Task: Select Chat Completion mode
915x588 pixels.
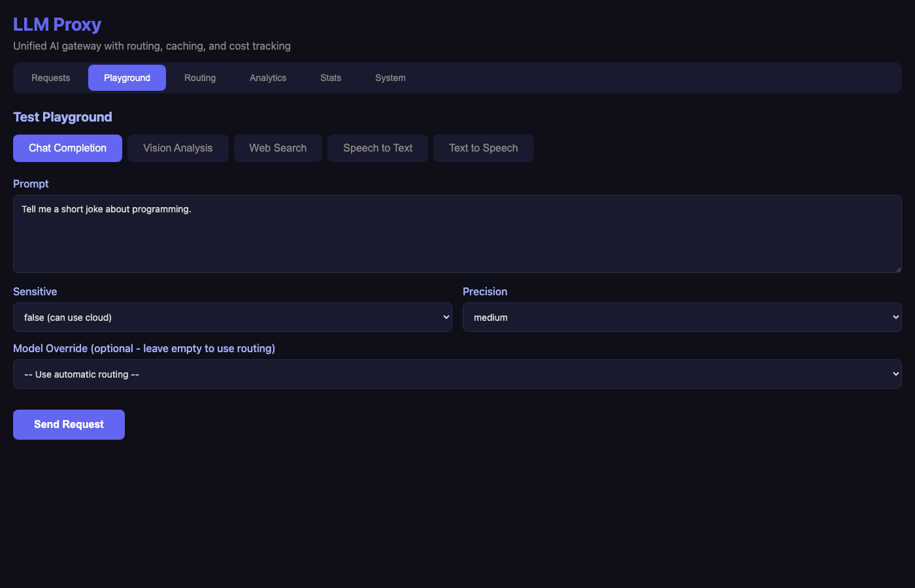Action: [67, 148]
